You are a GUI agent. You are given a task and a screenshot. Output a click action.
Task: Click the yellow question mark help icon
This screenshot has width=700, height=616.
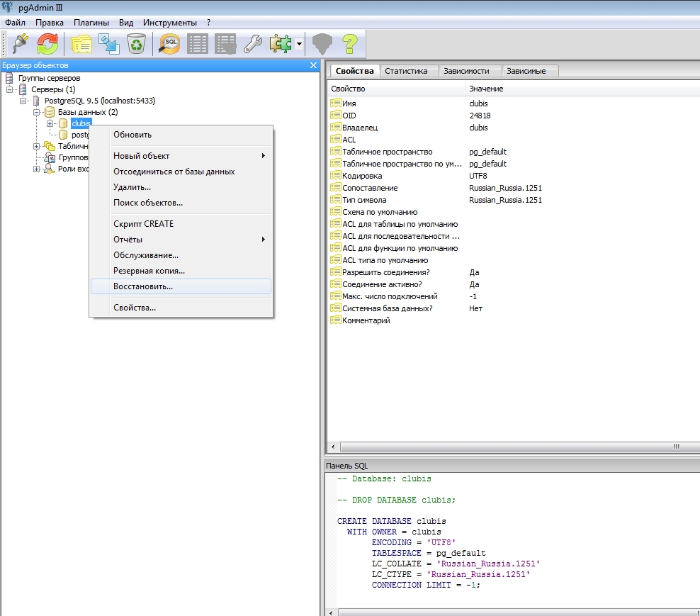(x=350, y=44)
